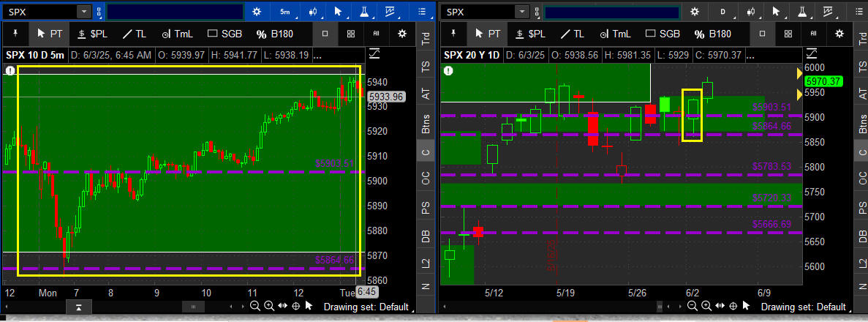Toggle the pin icon on the right drawing toolbar

(452, 33)
